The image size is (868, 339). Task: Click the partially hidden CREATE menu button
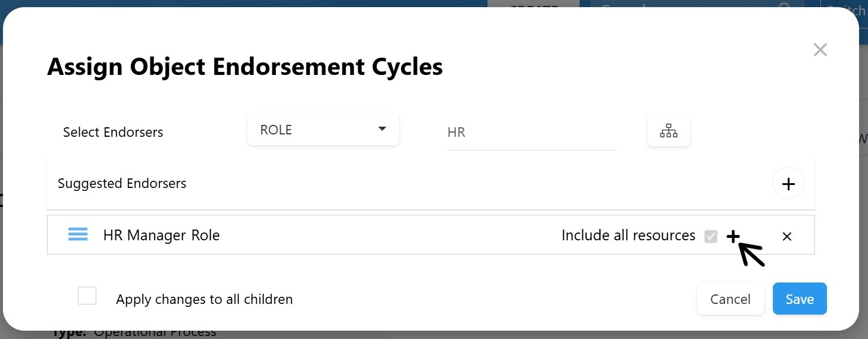pos(533,5)
